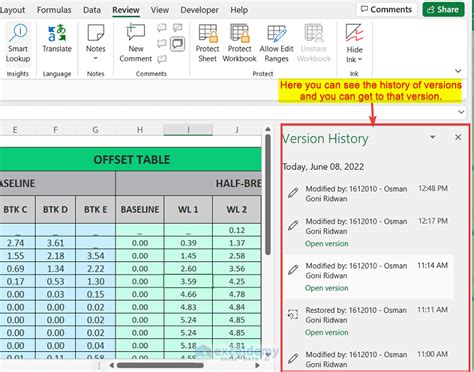
Task: Click Today, June 08, 2022 date heading
Action: (x=323, y=167)
